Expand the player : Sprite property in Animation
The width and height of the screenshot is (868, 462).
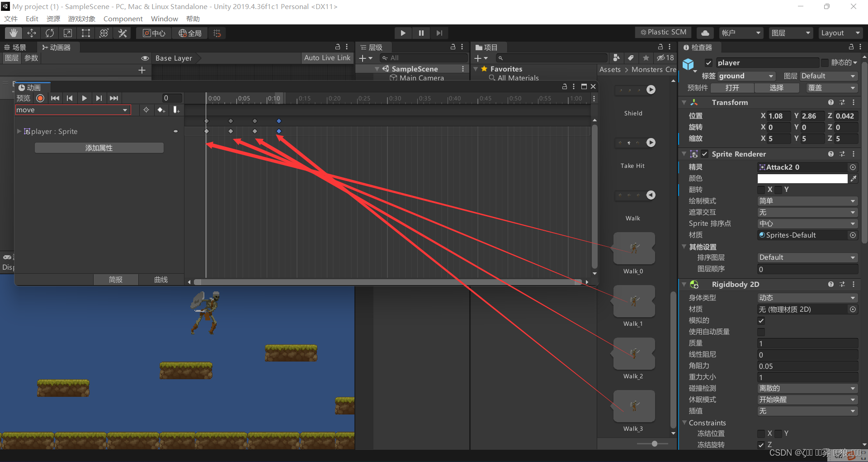(19, 131)
